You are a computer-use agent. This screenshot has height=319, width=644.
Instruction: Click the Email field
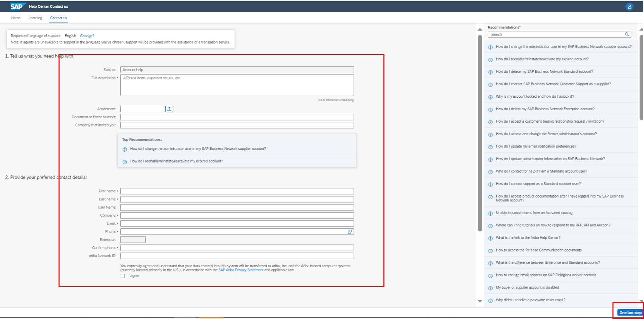(x=237, y=224)
